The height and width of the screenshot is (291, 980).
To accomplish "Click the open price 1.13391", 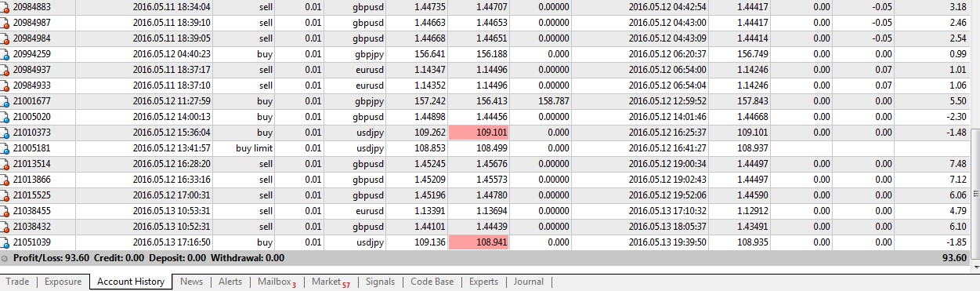I will pos(429,211).
